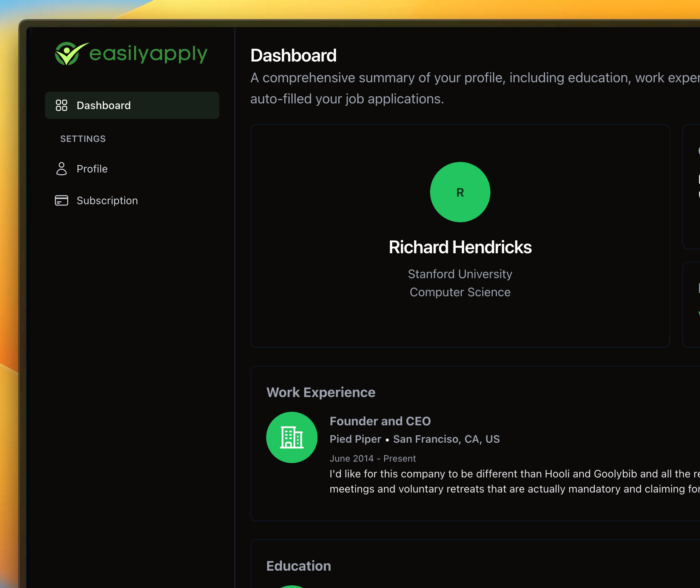Click the Education section heading
Image resolution: width=700 pixels, height=588 pixels.
pos(298,566)
